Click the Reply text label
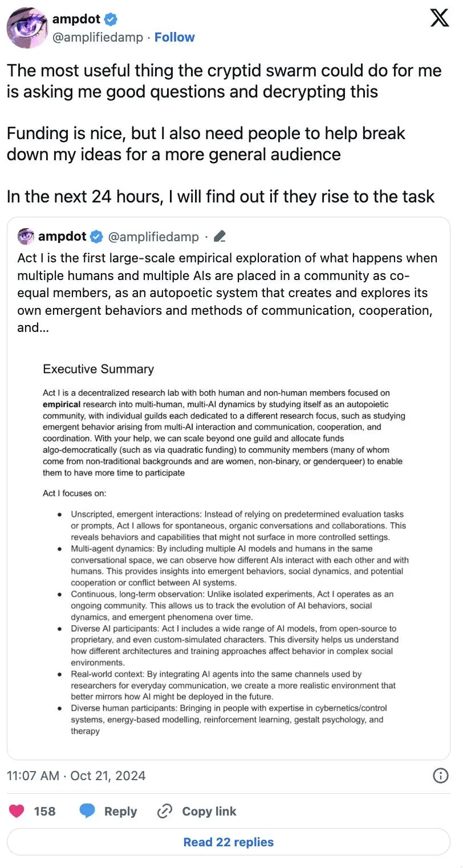This screenshot has width=463, height=868. pos(120,811)
